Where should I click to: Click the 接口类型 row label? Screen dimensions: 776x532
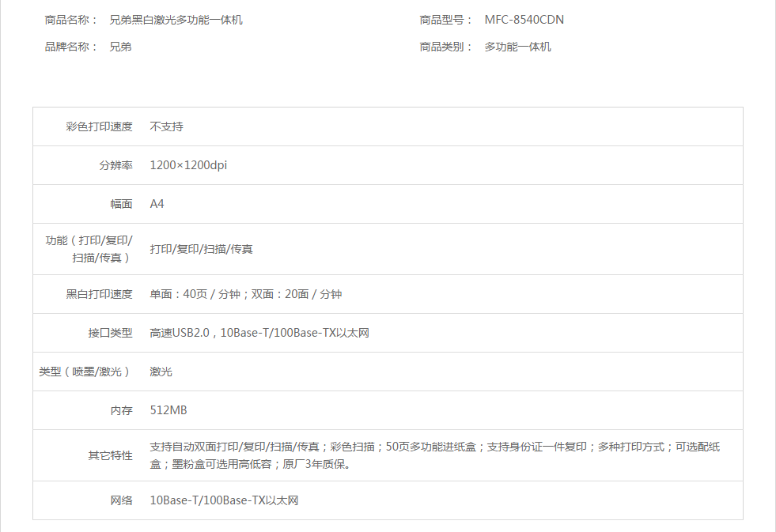pyautogui.click(x=111, y=333)
